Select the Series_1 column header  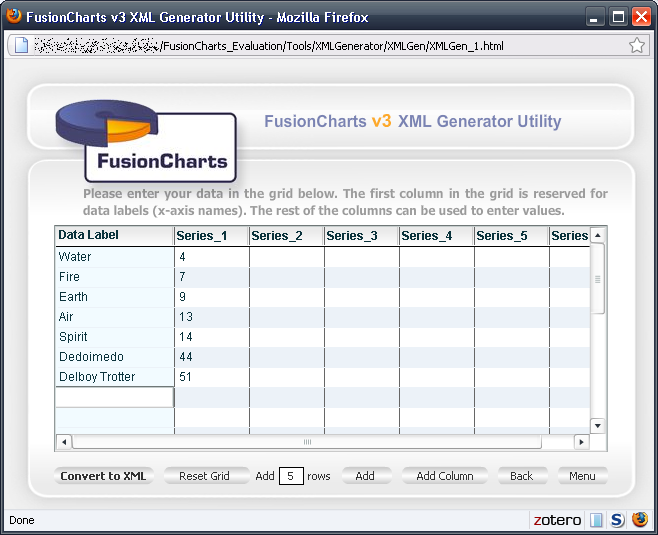point(211,236)
